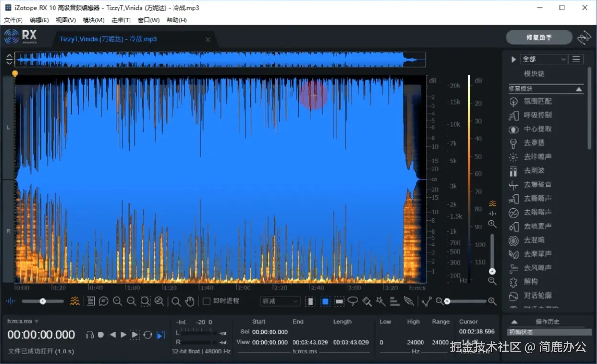Choose the lasso selection tool
This screenshot has width=597, height=364.
point(353,301)
